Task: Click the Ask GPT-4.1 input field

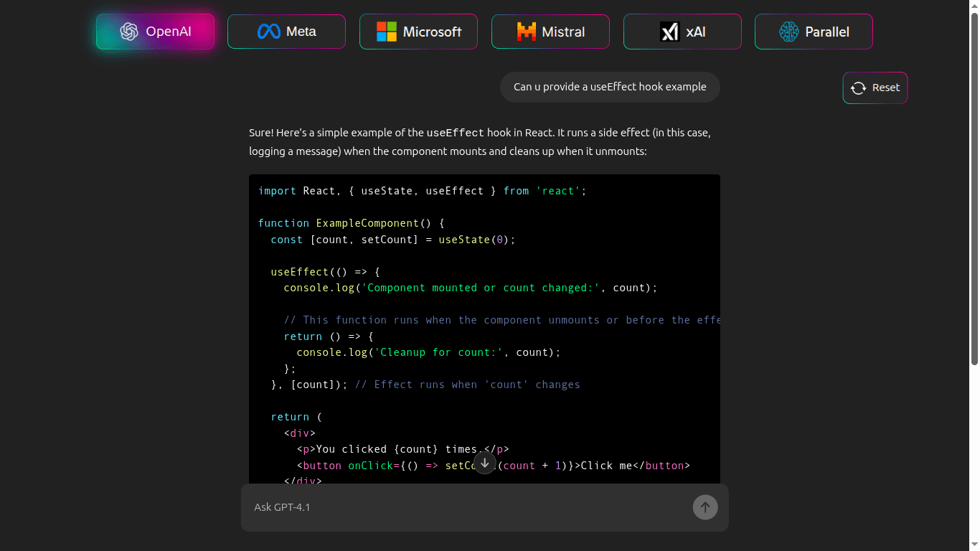Action: 430,507
